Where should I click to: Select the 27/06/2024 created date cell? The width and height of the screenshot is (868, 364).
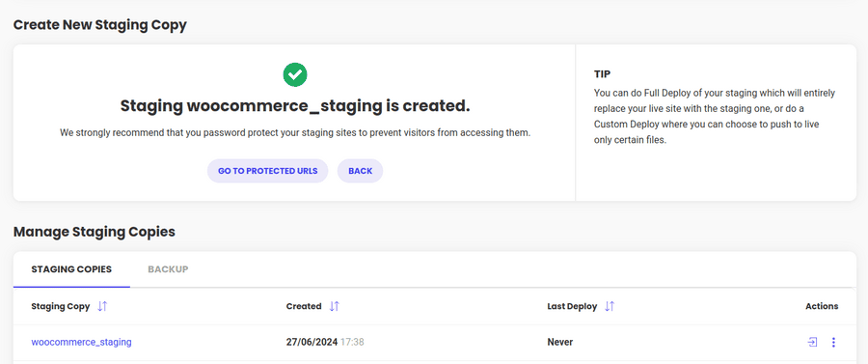325,342
